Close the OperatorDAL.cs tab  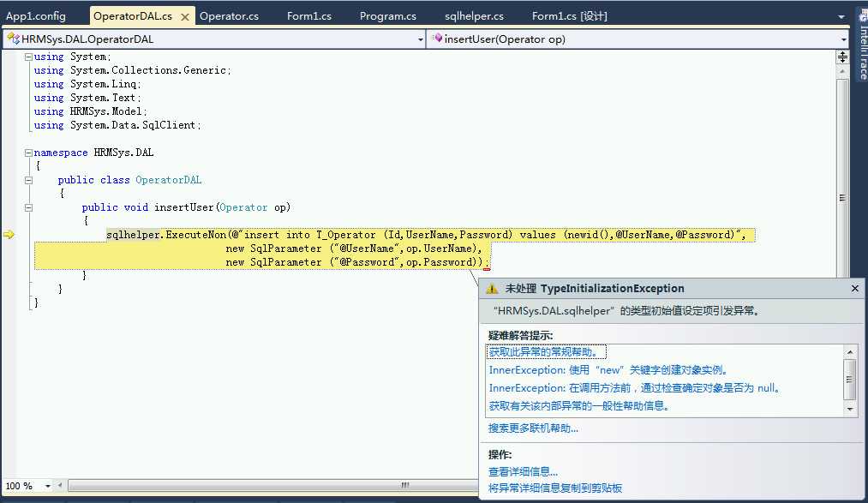tap(185, 17)
